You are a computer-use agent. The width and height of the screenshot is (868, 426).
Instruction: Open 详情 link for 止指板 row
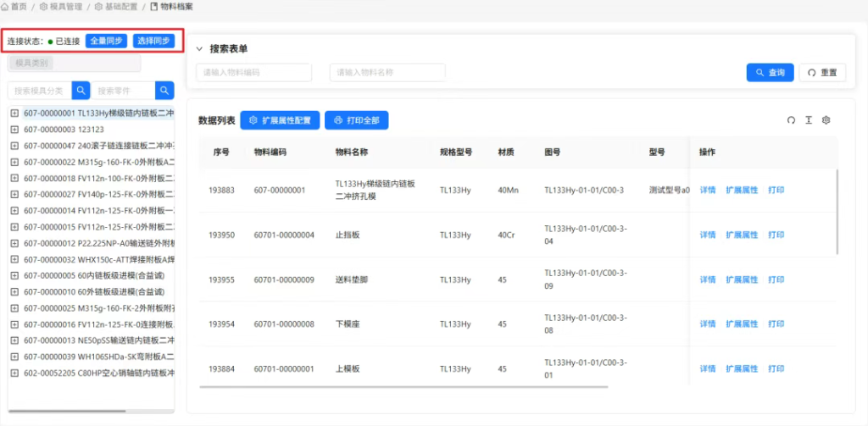707,235
